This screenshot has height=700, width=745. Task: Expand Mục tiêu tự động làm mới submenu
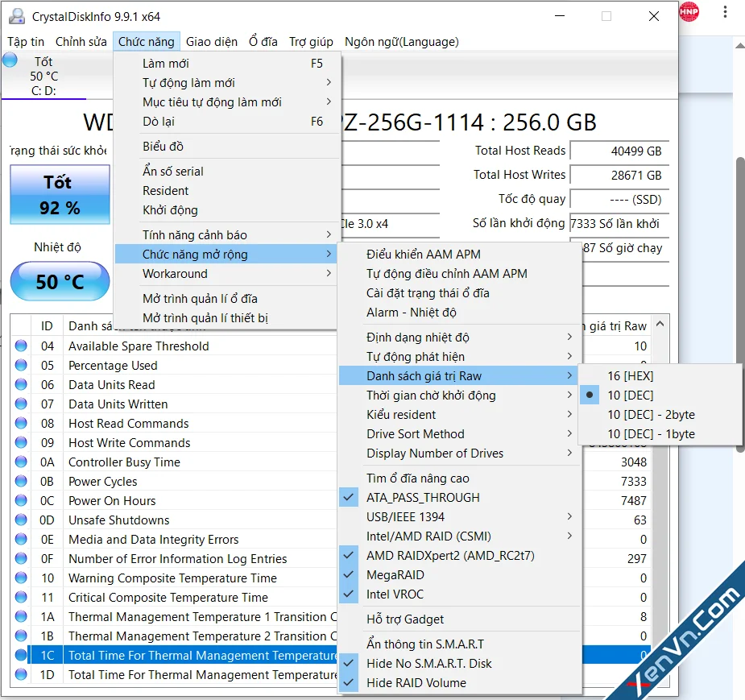click(227, 101)
